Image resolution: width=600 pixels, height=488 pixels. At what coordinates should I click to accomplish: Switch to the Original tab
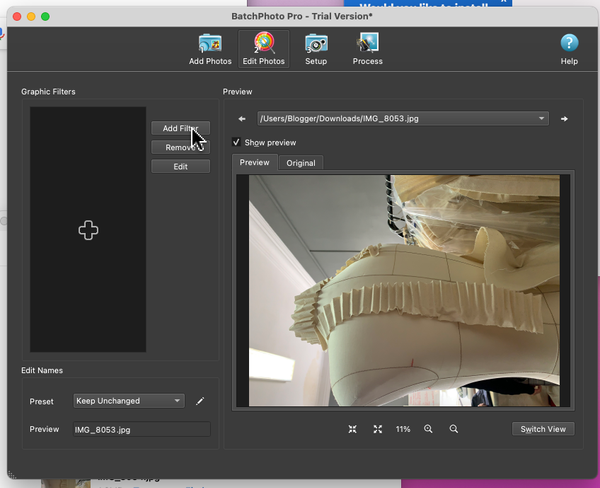[301, 163]
